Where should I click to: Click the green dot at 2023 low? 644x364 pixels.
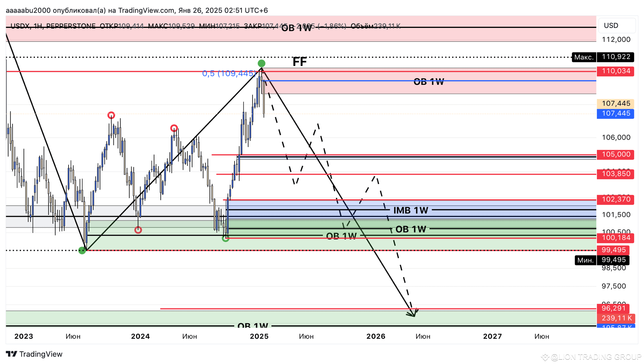point(82,251)
